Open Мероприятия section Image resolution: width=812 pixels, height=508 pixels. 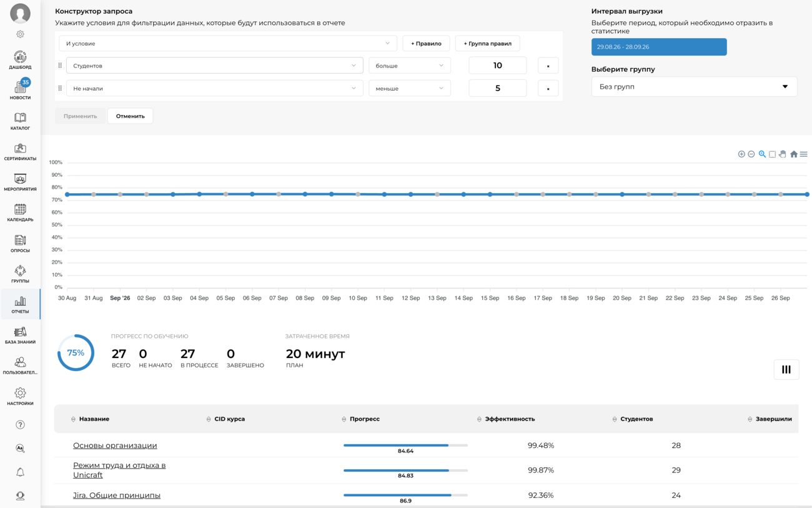coord(20,182)
